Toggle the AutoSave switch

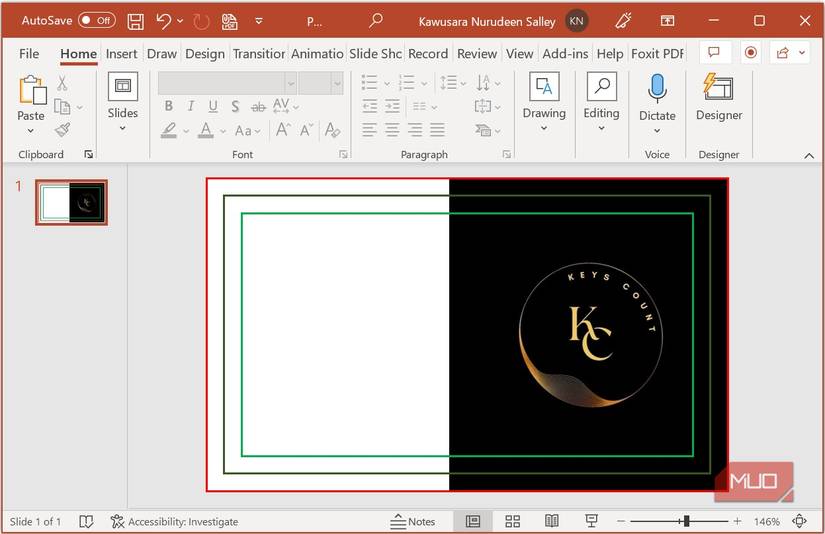[x=97, y=21]
